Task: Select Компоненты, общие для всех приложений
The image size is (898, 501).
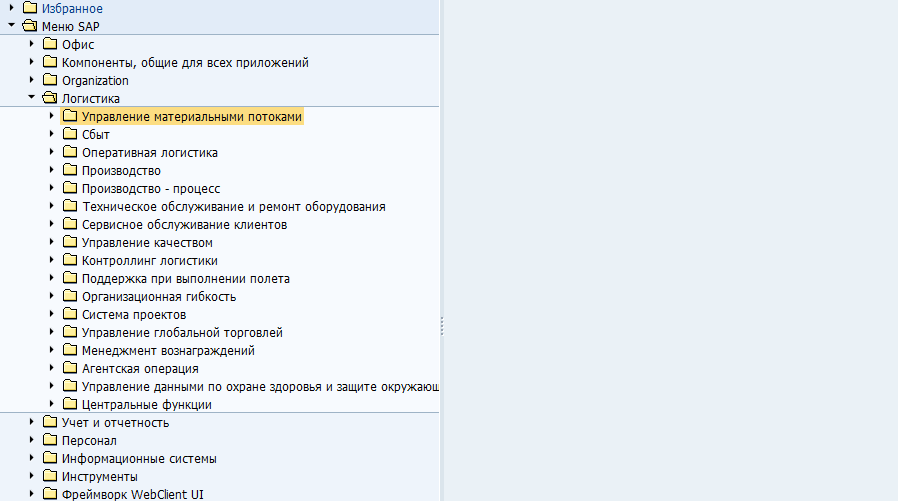Action: [x=185, y=62]
